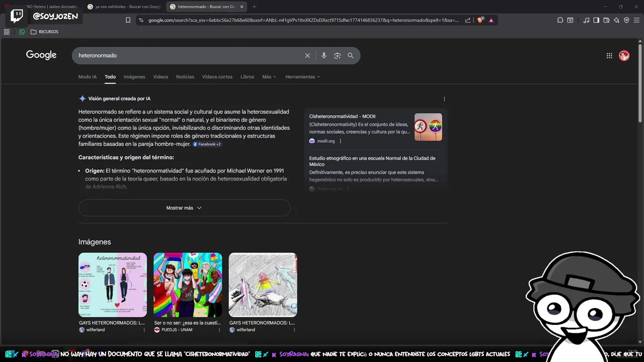Switch to the Libros tab
This screenshot has width=644, height=362.
[x=247, y=77]
